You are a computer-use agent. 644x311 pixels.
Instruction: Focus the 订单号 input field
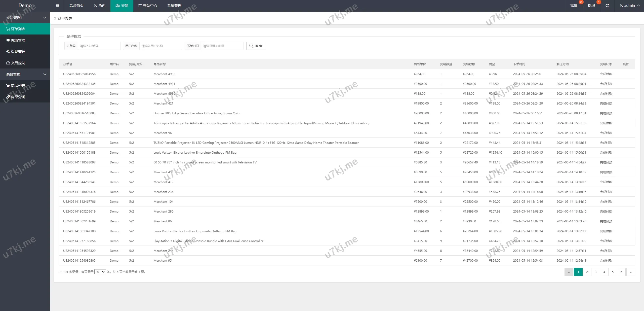(99, 46)
